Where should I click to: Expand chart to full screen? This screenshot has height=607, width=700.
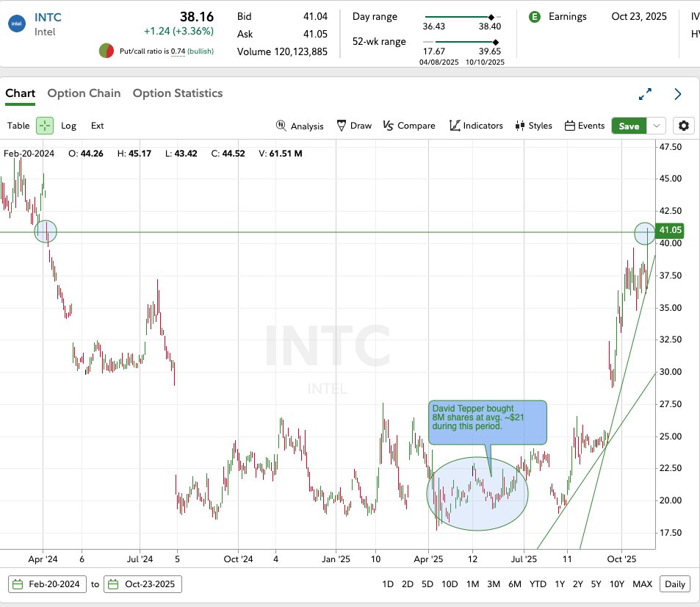click(x=645, y=94)
